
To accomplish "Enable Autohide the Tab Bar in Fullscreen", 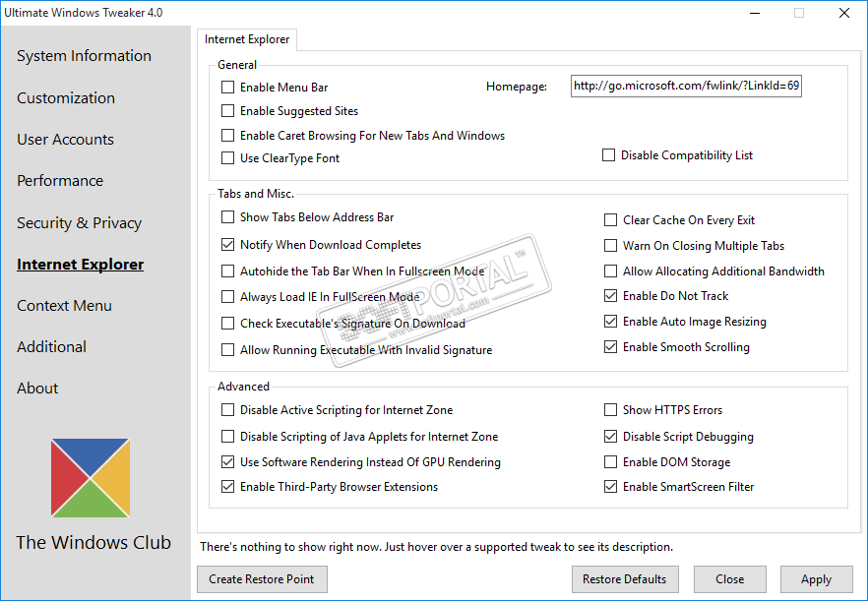I will click(x=227, y=271).
